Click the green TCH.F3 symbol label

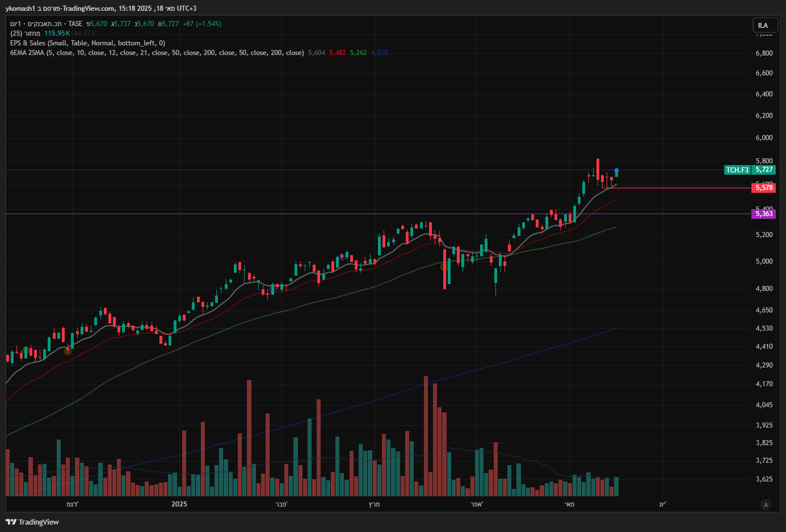tap(737, 170)
